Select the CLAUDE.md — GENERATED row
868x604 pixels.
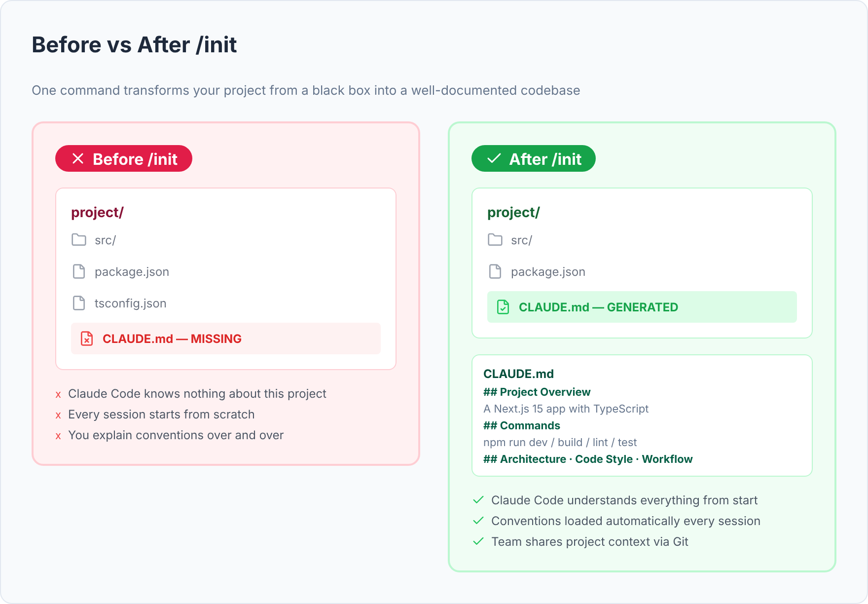point(642,307)
